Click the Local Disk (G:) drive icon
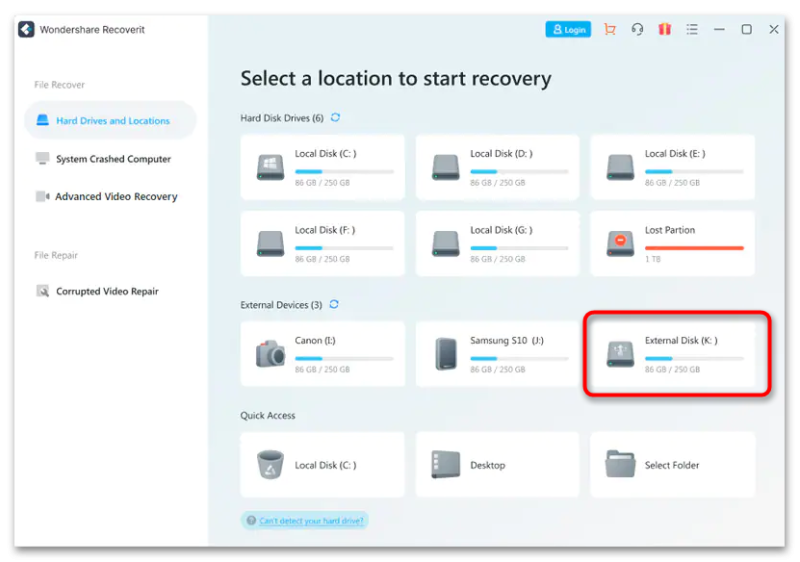800x562 pixels. point(445,244)
